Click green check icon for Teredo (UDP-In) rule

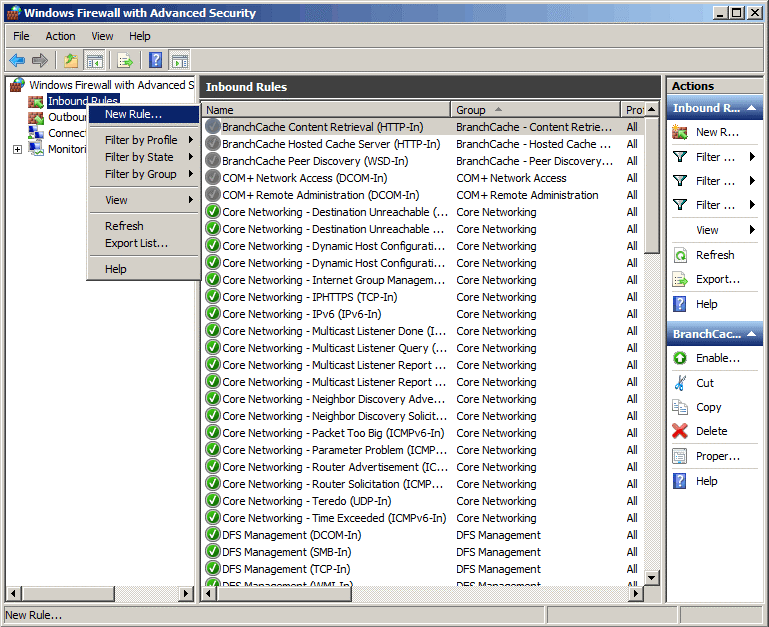pos(212,500)
